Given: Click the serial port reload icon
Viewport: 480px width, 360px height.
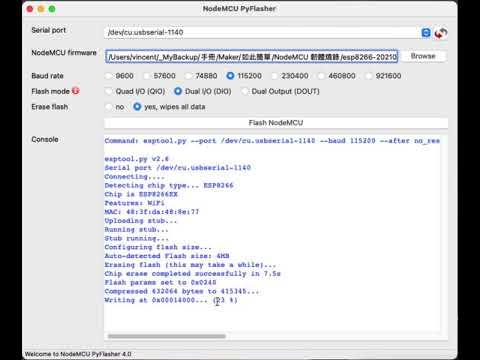Looking at the screenshot, I should [x=441, y=33].
